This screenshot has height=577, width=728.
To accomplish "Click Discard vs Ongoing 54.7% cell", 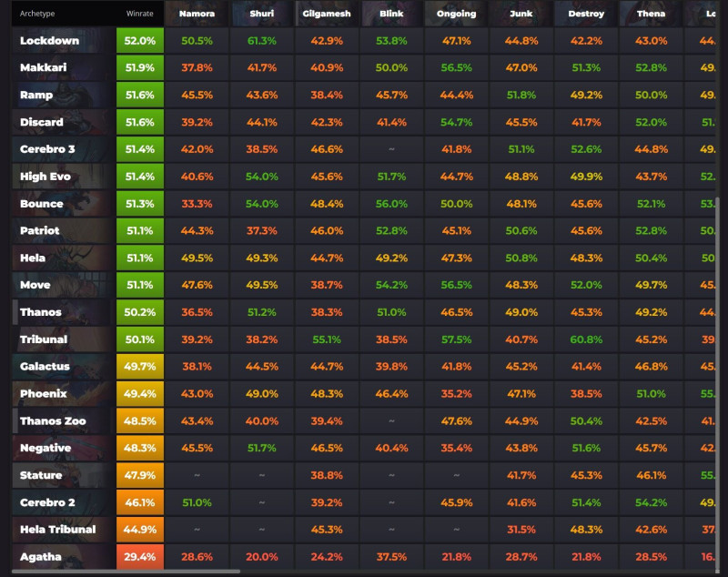I will [457, 122].
